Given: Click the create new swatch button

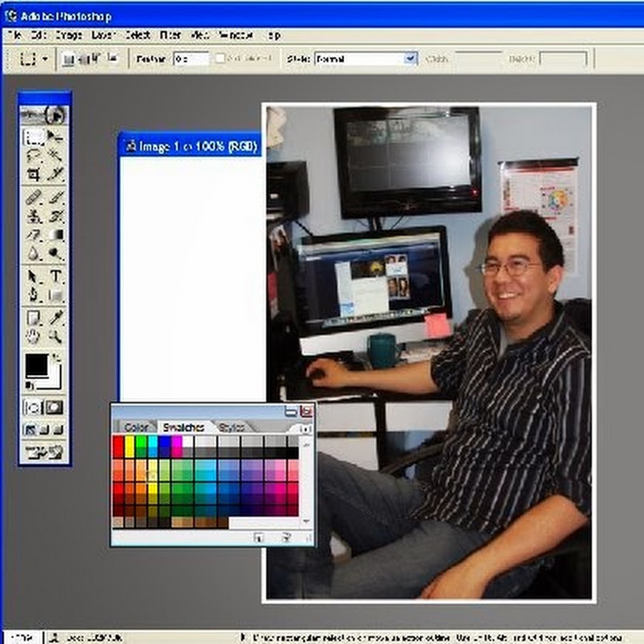Looking at the screenshot, I should point(259,537).
